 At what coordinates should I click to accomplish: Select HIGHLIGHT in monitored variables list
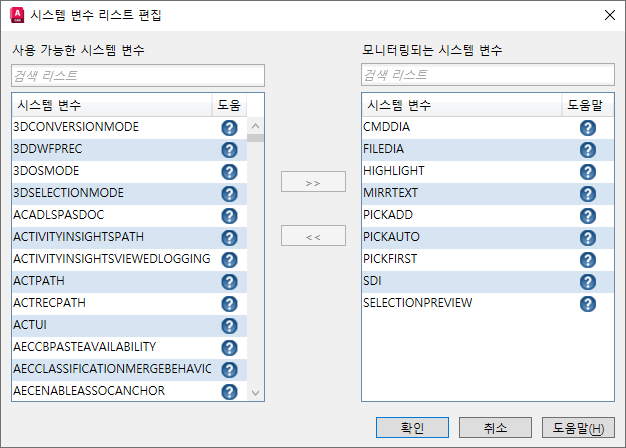[x=487, y=171]
